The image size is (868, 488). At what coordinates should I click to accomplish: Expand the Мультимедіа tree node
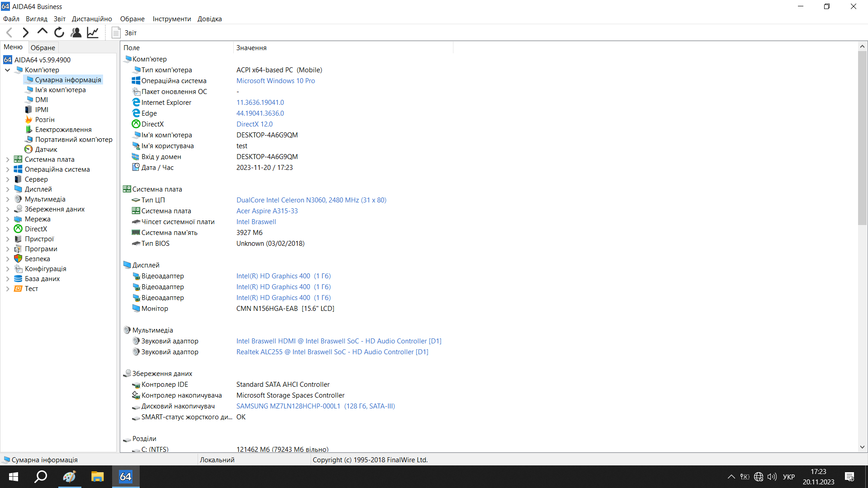click(x=8, y=199)
